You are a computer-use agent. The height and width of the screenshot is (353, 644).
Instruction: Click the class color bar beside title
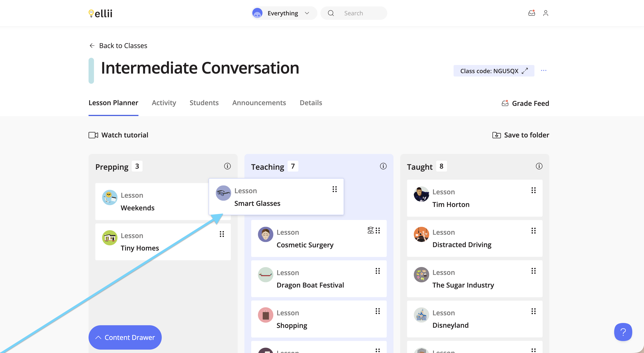tap(91, 71)
